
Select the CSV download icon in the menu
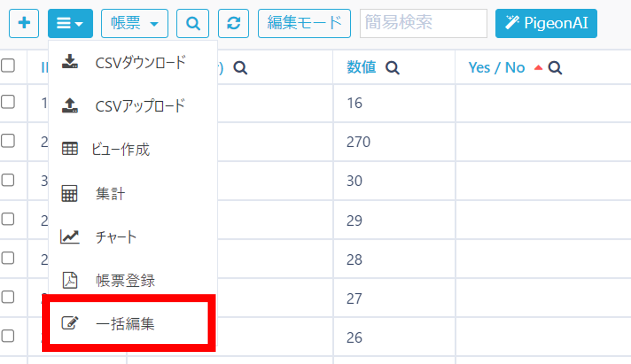pos(70,62)
